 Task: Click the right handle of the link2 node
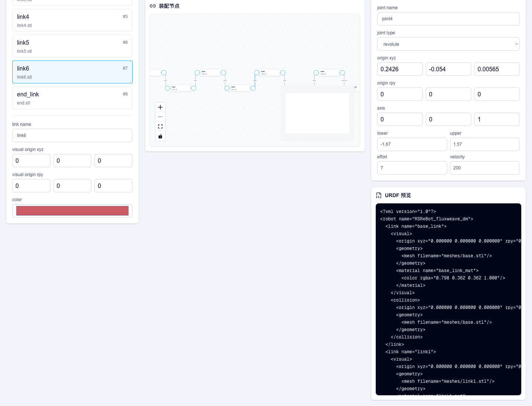click(223, 73)
